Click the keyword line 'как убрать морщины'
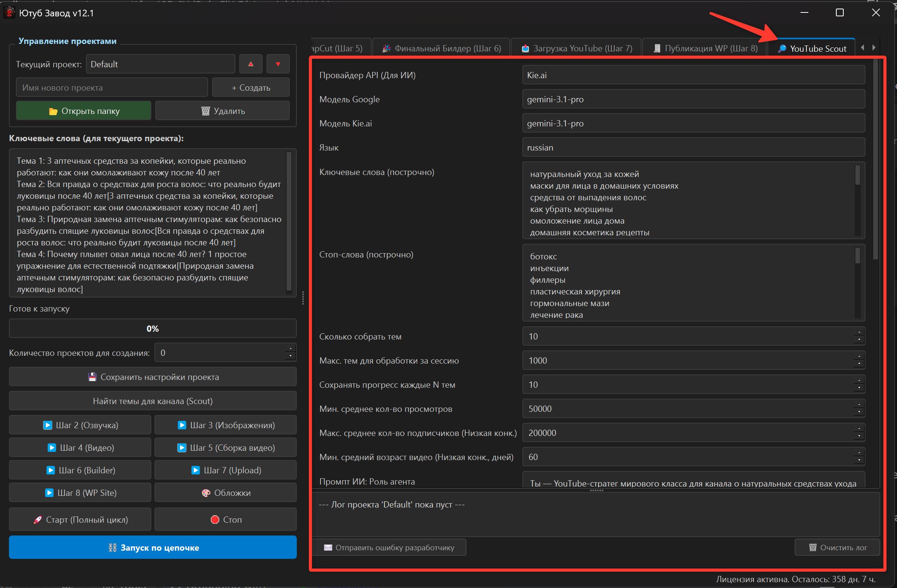 tap(571, 209)
